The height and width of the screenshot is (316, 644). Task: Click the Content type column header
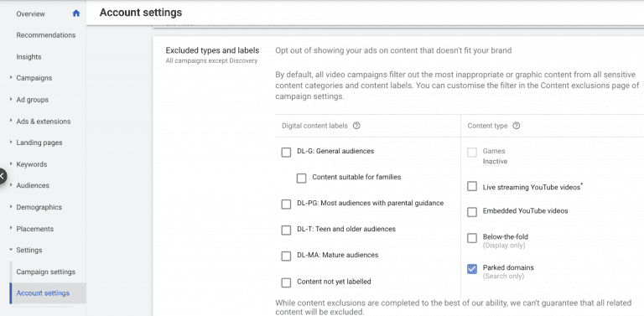click(487, 126)
